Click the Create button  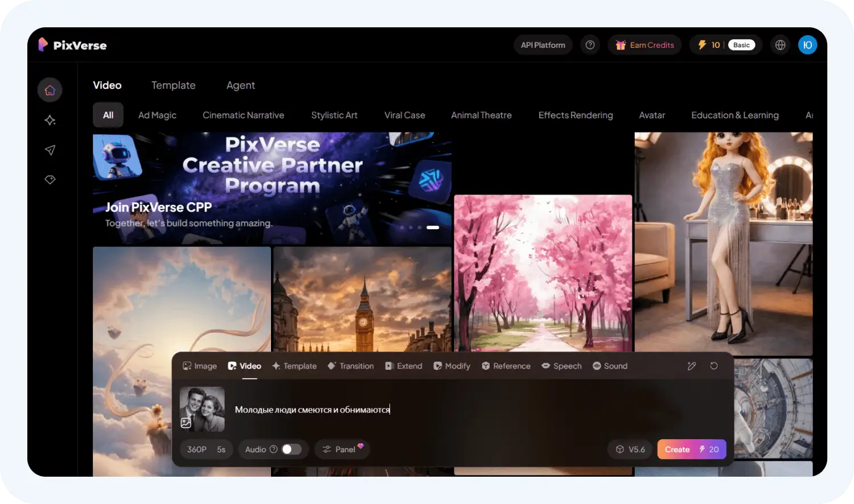[x=691, y=449]
